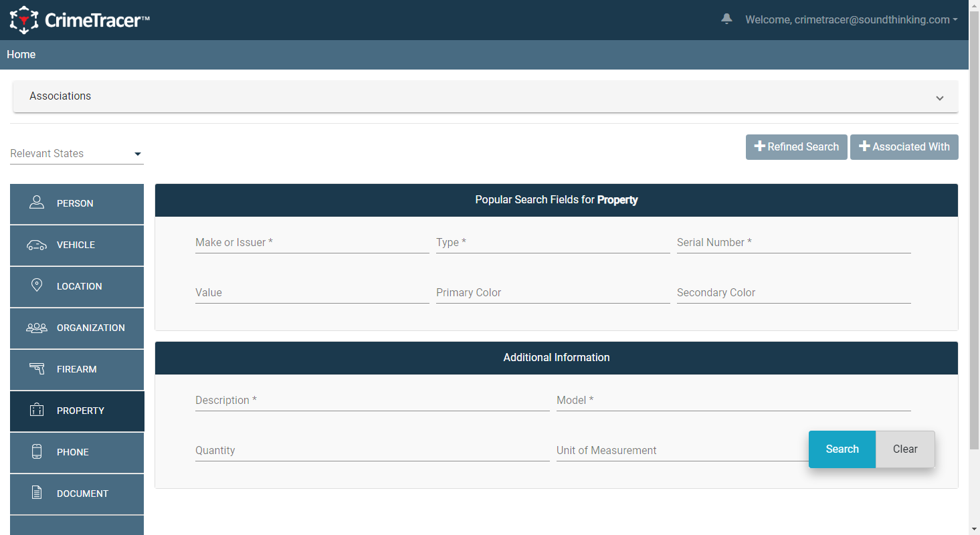The image size is (980, 535).
Task: Click the blue Search button
Action: pyautogui.click(x=842, y=449)
